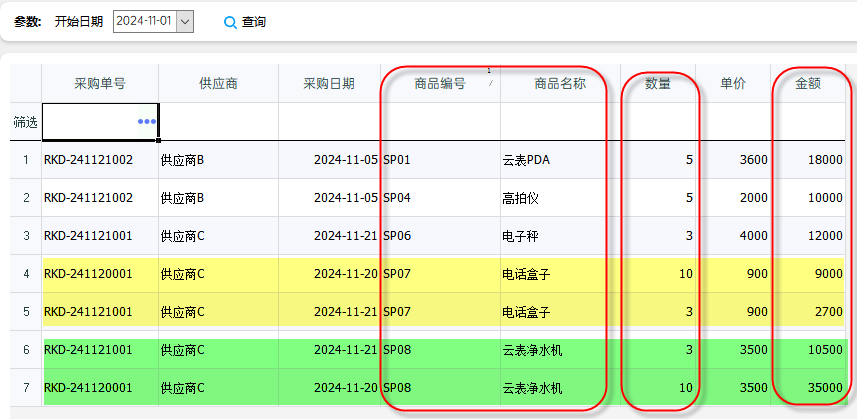Click the 供应商 column header
Viewport: 857px width, 419px height.
point(219,84)
